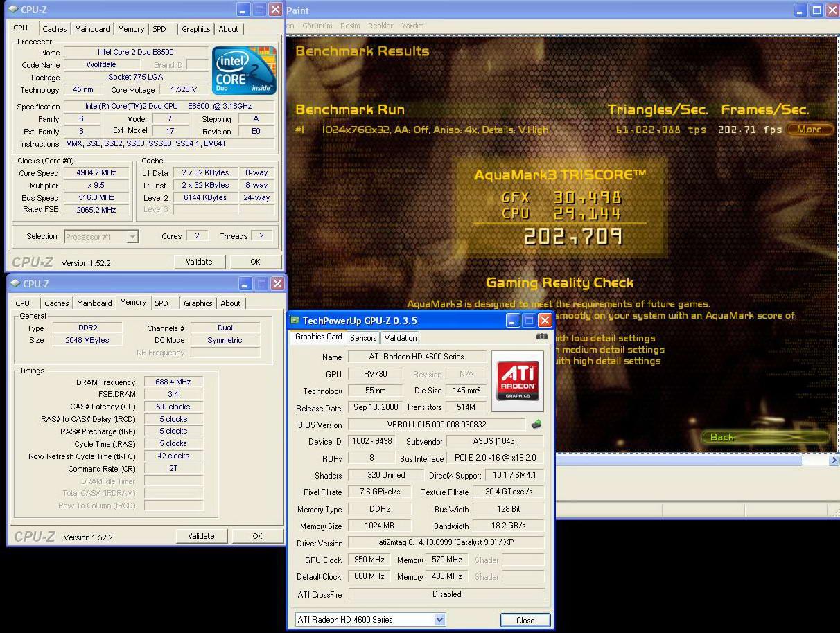Click the Core Voltage value 1.528 V
The height and width of the screenshot is (633, 840).
point(184,89)
